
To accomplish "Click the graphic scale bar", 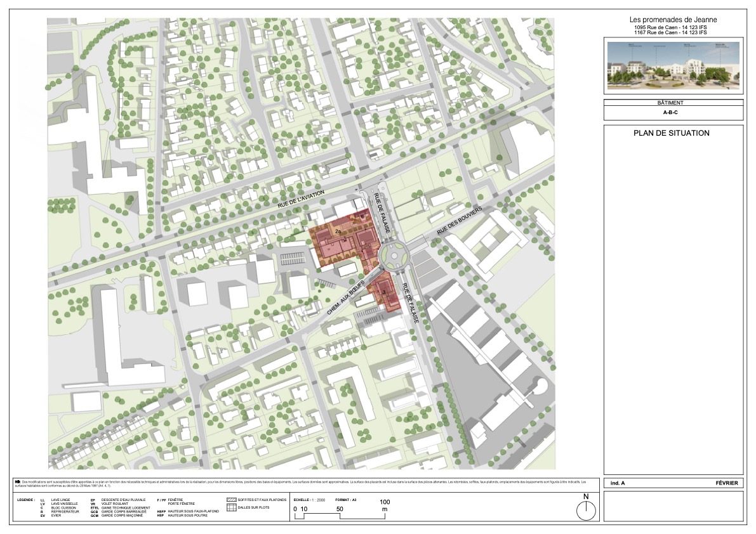I will point(340,516).
